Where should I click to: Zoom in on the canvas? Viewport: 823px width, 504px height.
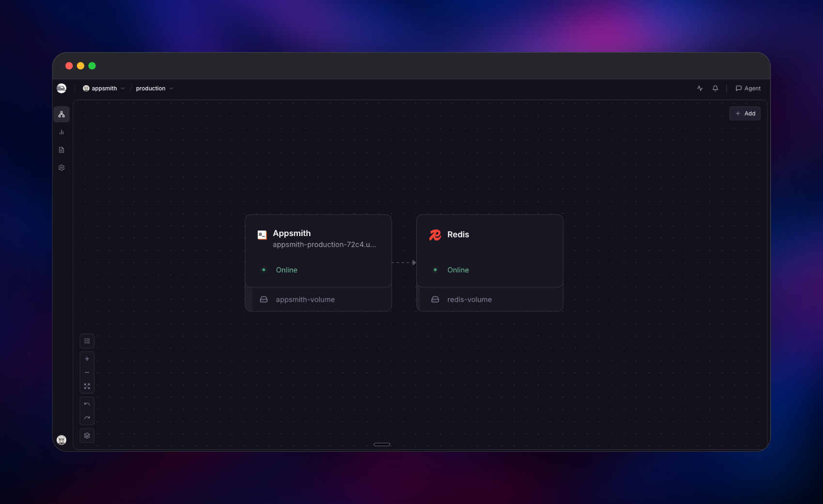point(87,359)
